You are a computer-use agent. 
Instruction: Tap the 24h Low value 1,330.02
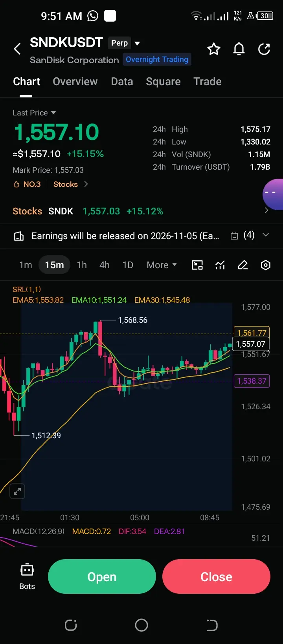point(255,142)
